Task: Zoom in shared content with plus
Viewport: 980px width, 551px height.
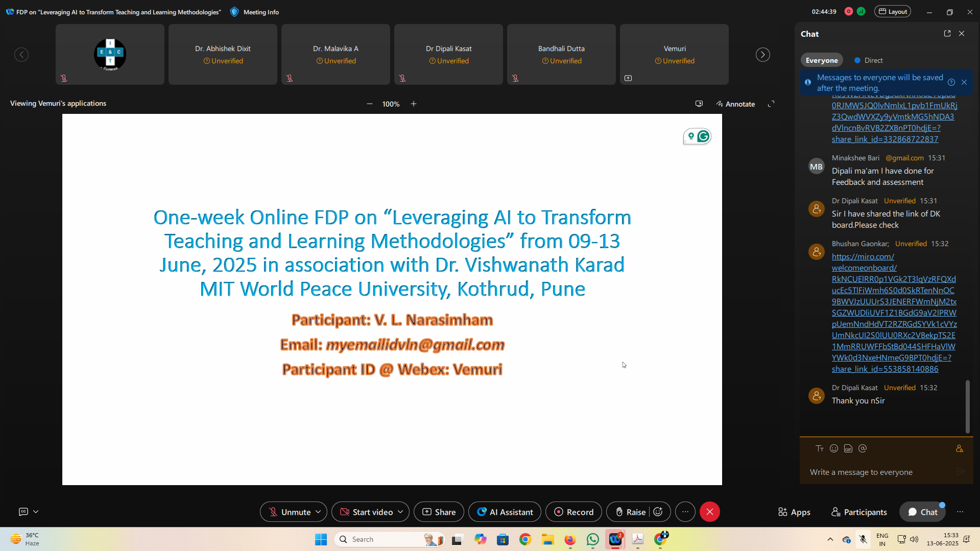Action: coord(414,104)
